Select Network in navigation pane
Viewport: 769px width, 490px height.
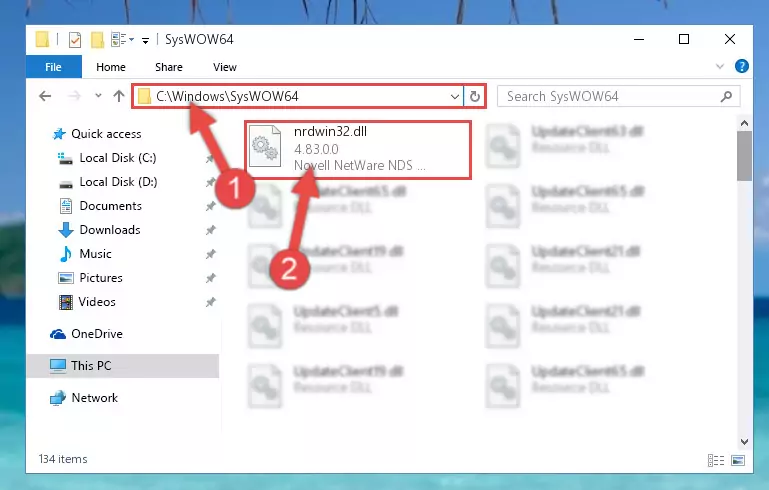point(94,398)
